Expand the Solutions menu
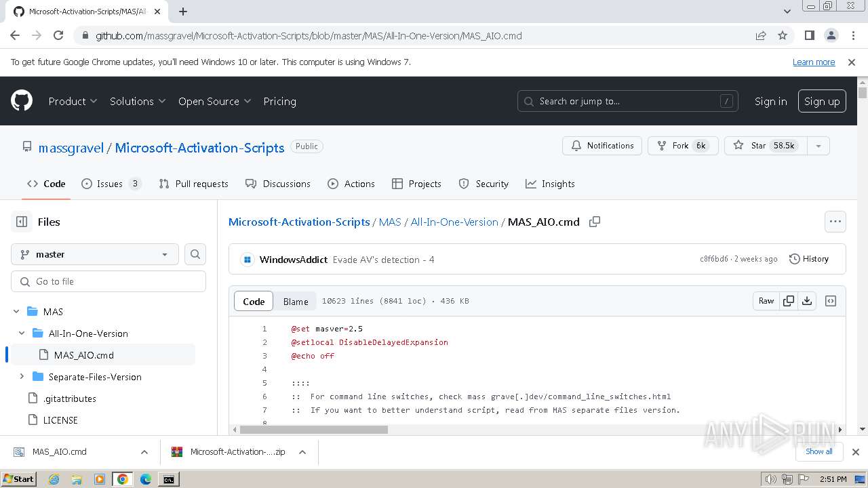This screenshot has width=868, height=488. pyautogui.click(x=138, y=101)
